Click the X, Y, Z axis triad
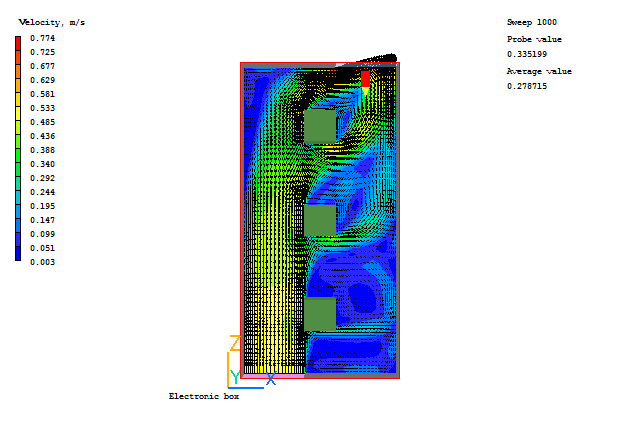Viewport: 640px width, 441px height. click(x=251, y=362)
